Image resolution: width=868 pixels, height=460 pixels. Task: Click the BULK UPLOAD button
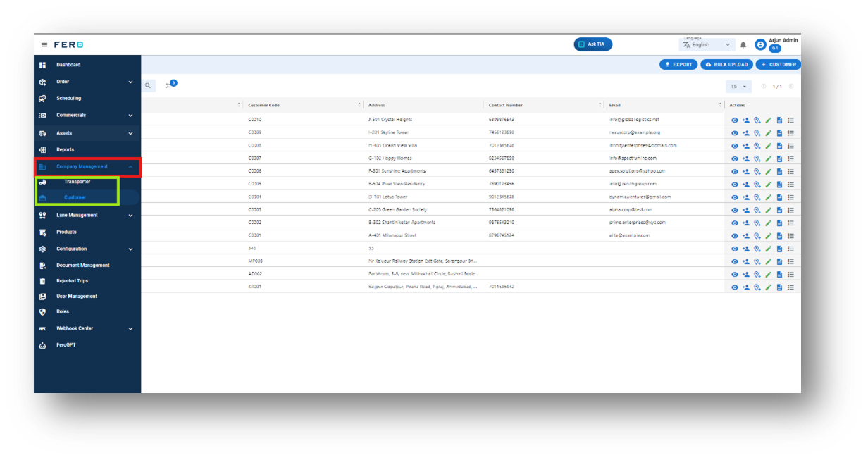(726, 65)
